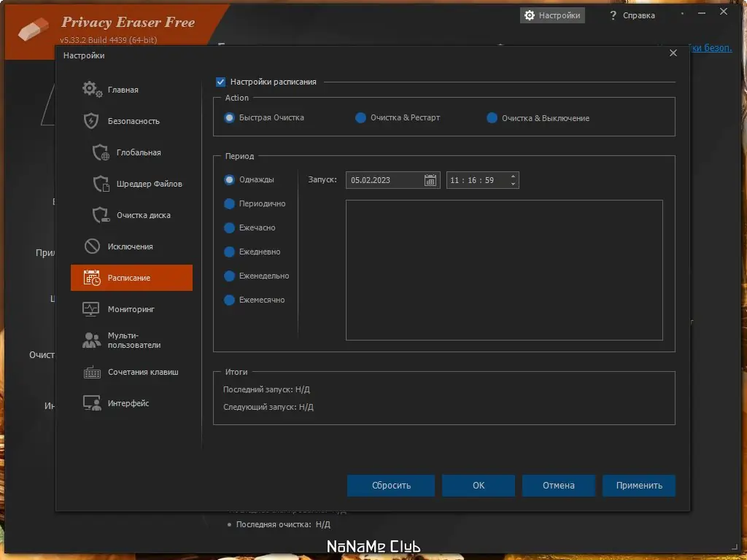Screen dimensions: 747x560
Task: Open the Безопасность settings section
Action: pos(131,121)
